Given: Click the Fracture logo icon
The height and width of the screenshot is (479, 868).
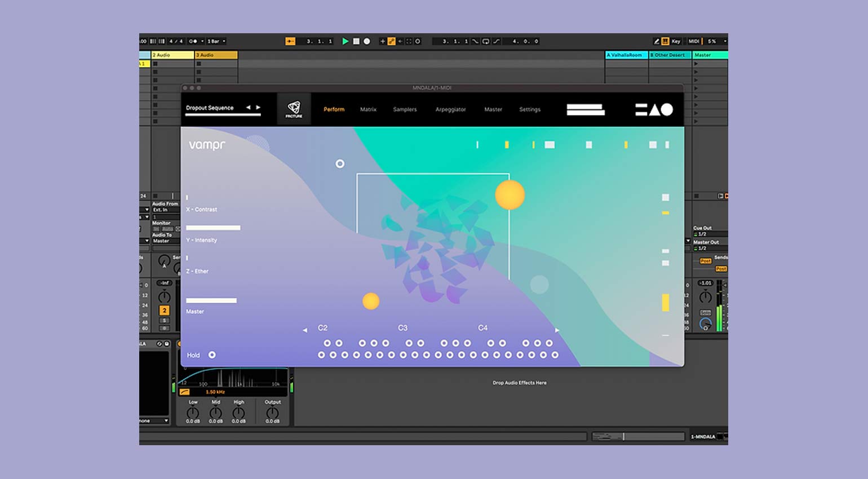Looking at the screenshot, I should (294, 109).
